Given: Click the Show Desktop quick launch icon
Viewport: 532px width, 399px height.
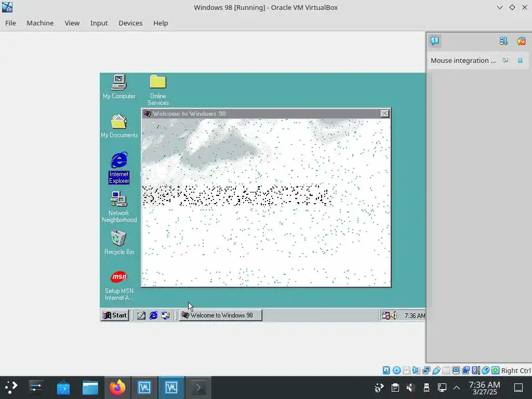Looking at the screenshot, I should [x=141, y=315].
